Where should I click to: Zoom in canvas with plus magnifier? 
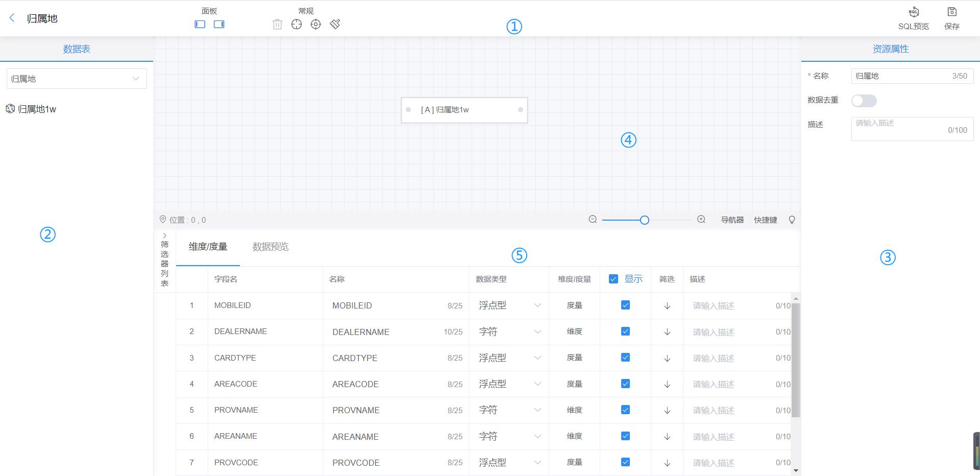[x=701, y=220]
